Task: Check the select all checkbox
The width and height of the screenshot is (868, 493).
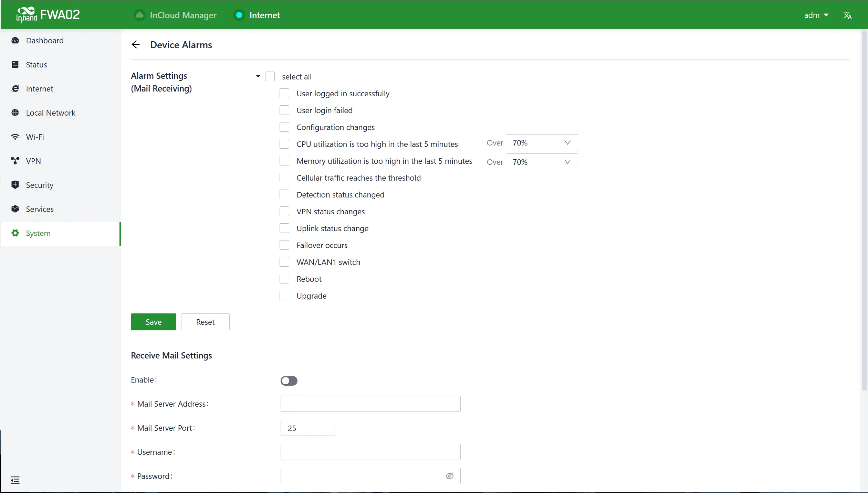Action: tap(270, 76)
